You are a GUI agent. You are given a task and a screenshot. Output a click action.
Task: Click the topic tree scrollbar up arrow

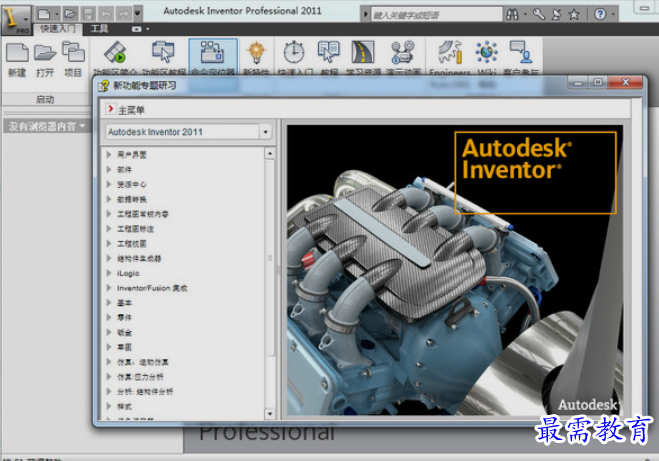coord(270,153)
